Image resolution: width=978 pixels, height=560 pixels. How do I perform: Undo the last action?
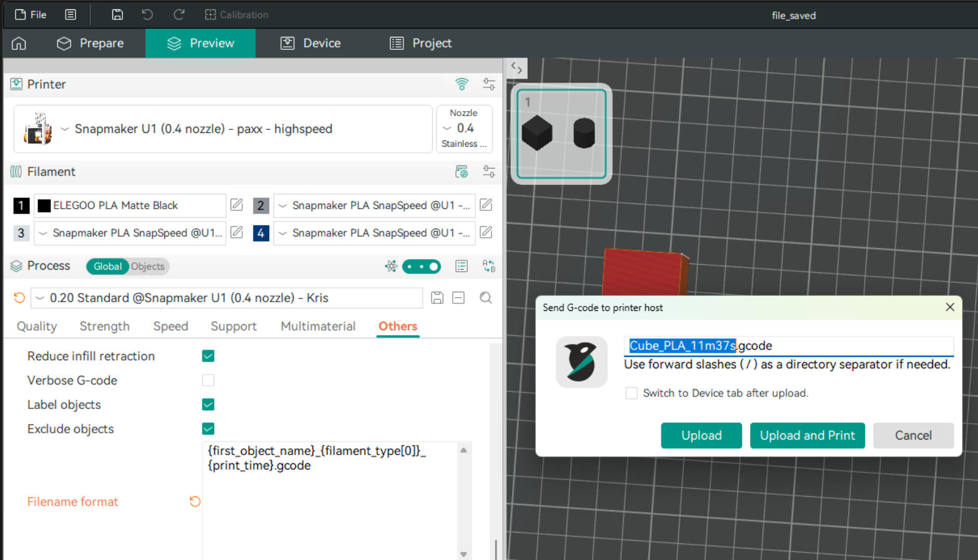(x=147, y=14)
